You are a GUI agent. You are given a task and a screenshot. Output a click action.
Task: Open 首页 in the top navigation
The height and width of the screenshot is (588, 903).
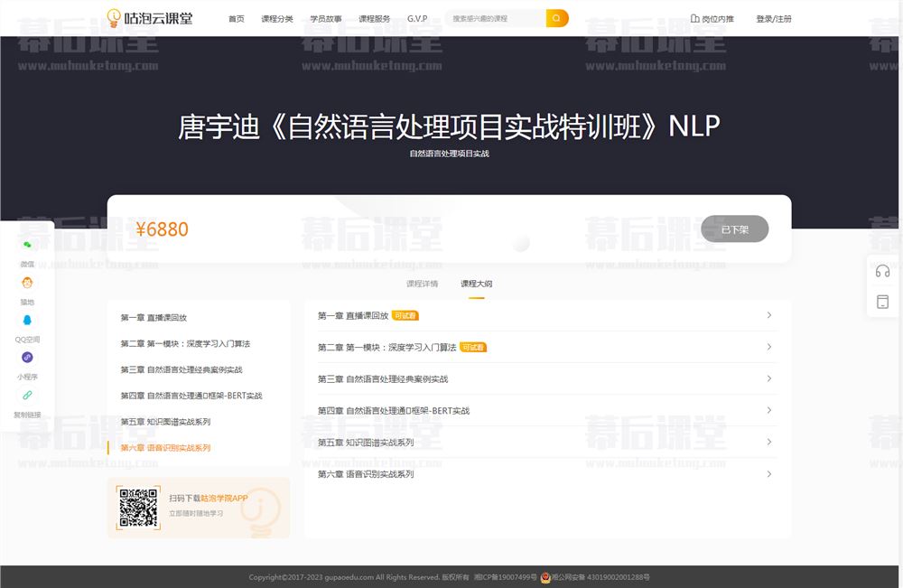pyautogui.click(x=236, y=18)
